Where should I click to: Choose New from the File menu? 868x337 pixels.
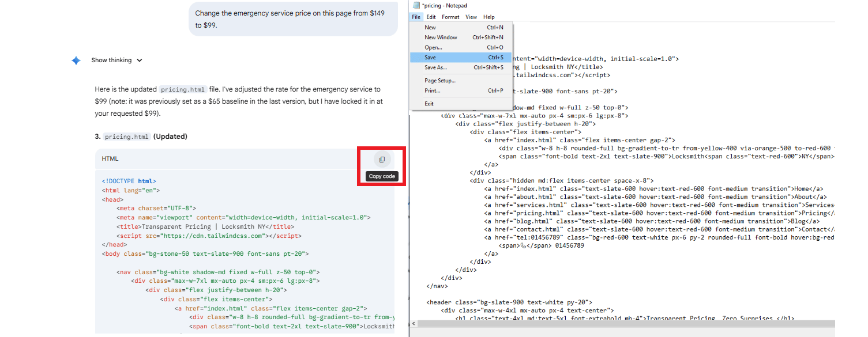coord(460,27)
